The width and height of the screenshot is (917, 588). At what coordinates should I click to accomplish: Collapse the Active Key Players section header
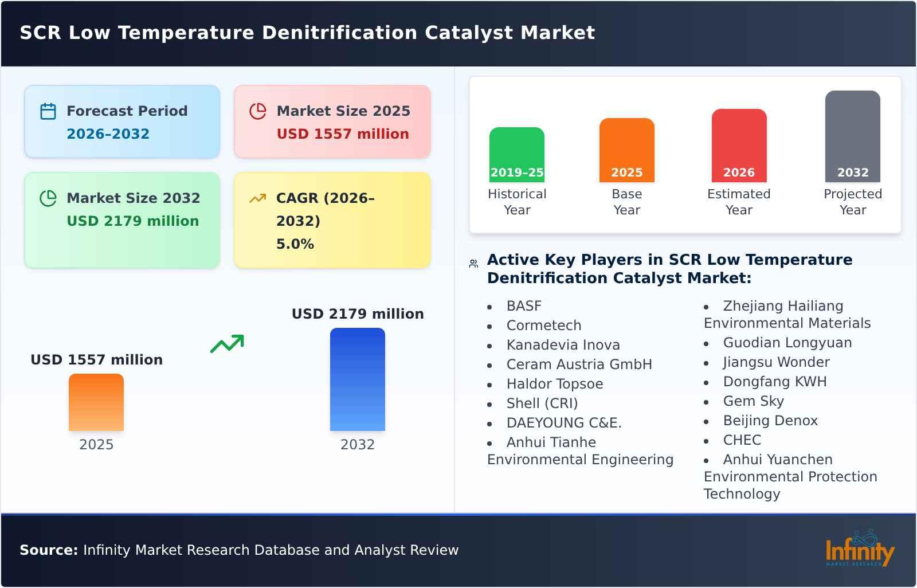click(x=669, y=269)
